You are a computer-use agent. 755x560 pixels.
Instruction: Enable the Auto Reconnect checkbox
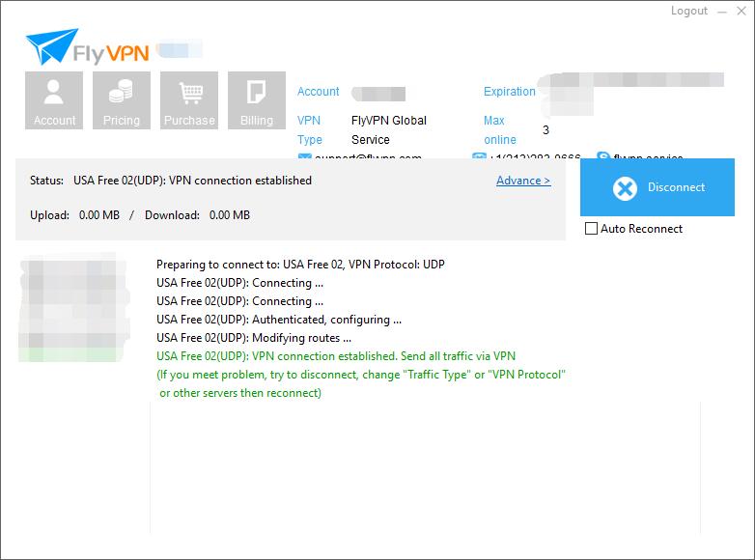point(591,229)
